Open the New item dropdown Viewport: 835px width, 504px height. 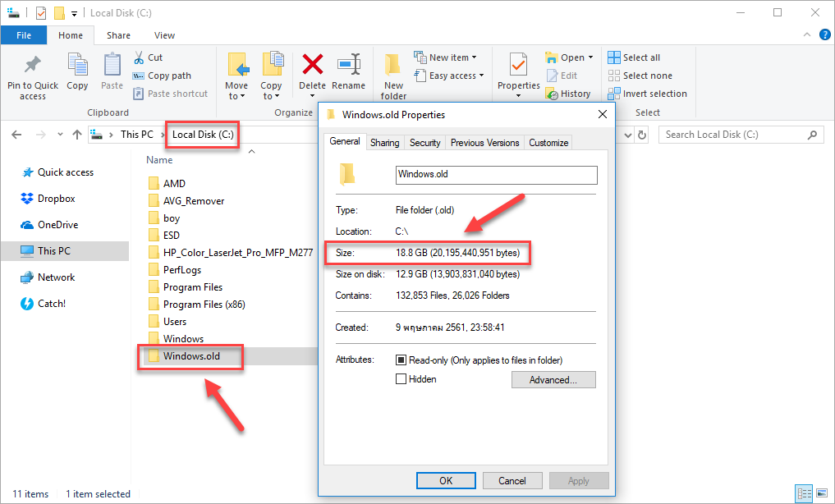point(445,57)
